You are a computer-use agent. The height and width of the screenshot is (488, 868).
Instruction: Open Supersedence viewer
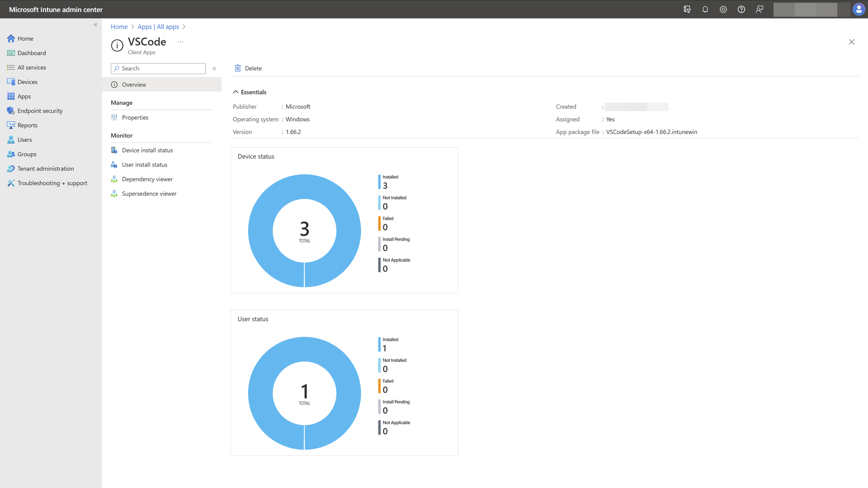pyautogui.click(x=149, y=194)
